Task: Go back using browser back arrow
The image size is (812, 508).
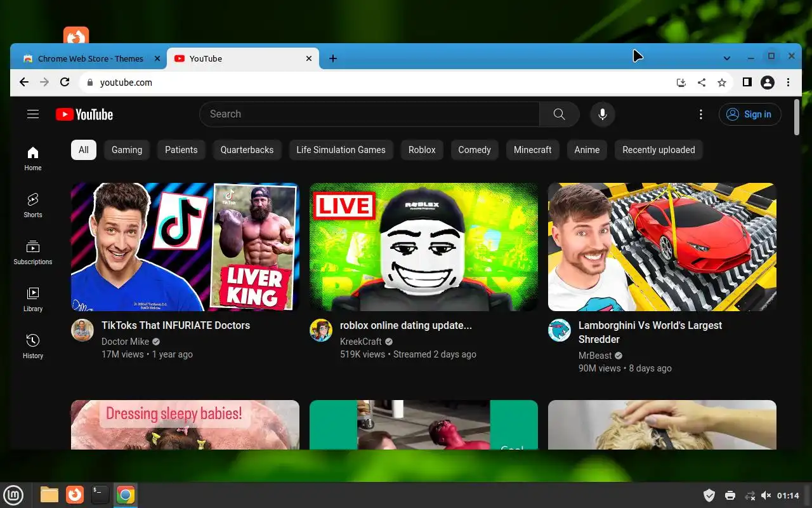Action: coord(24,82)
